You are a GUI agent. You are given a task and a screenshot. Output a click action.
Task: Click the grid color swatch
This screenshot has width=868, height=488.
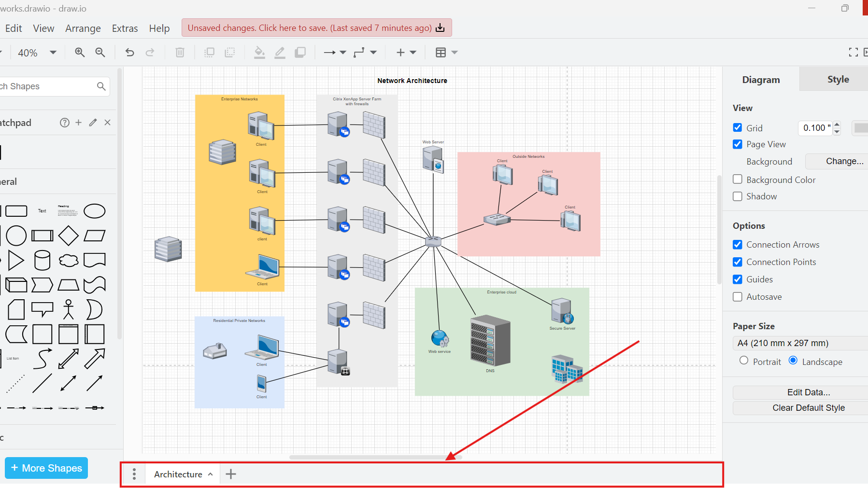[860, 128]
